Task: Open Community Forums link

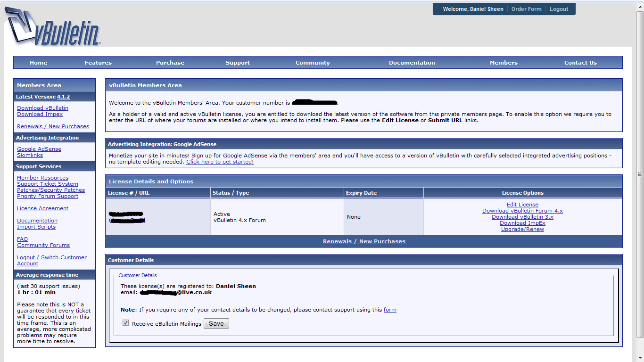Action: click(x=43, y=245)
